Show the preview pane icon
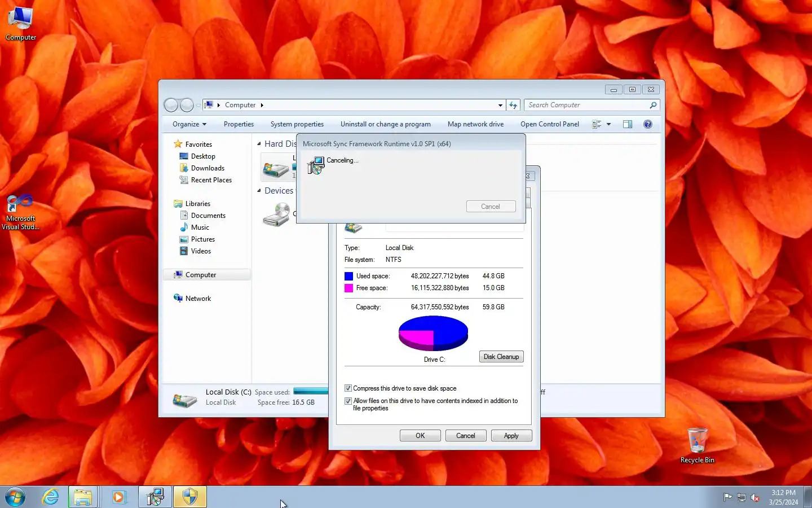The height and width of the screenshot is (508, 812). point(628,124)
